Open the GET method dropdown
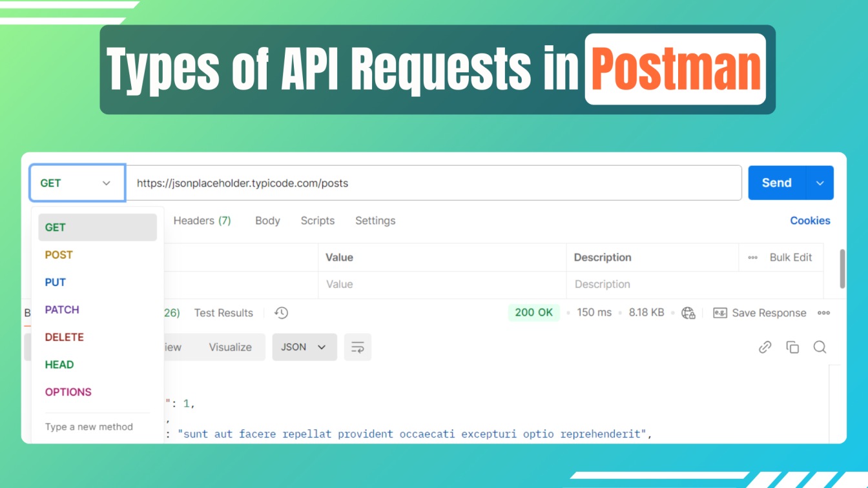This screenshot has height=488, width=868. tap(77, 183)
